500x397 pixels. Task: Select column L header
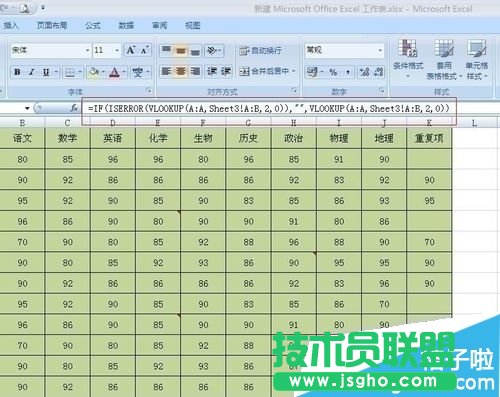click(474, 123)
